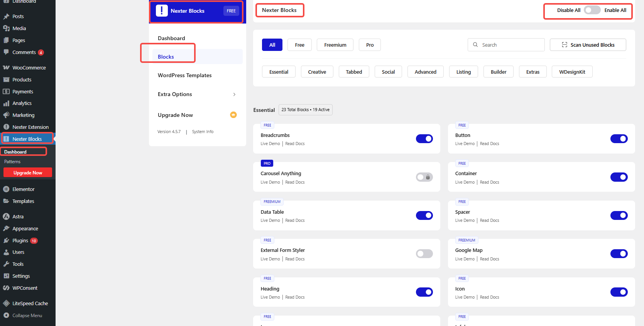
Task: Open Breadcrumbs Live Demo link
Action: (x=270, y=144)
